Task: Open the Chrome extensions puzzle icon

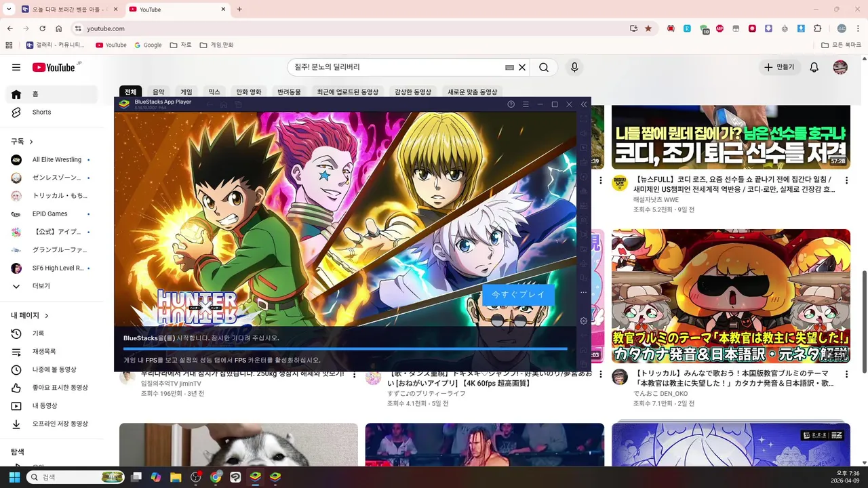Action: tap(817, 28)
